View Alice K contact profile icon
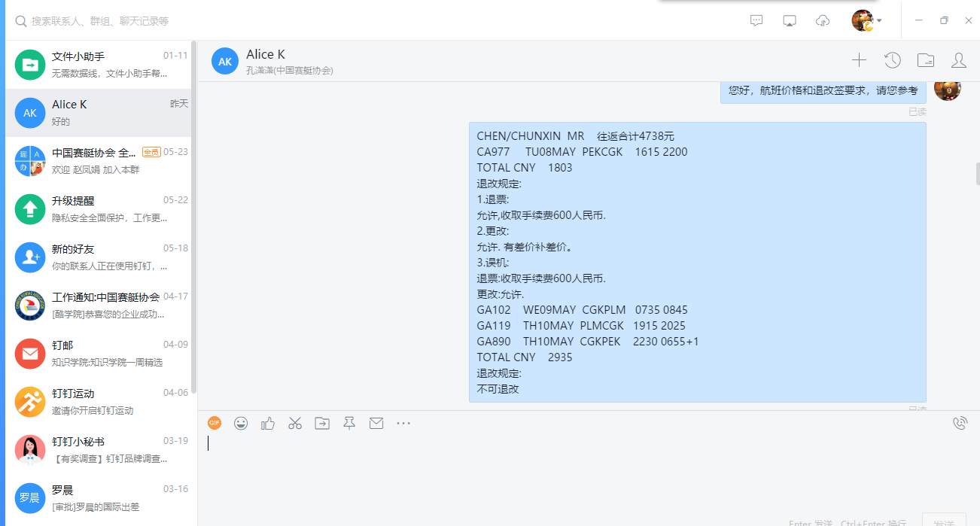 958,60
